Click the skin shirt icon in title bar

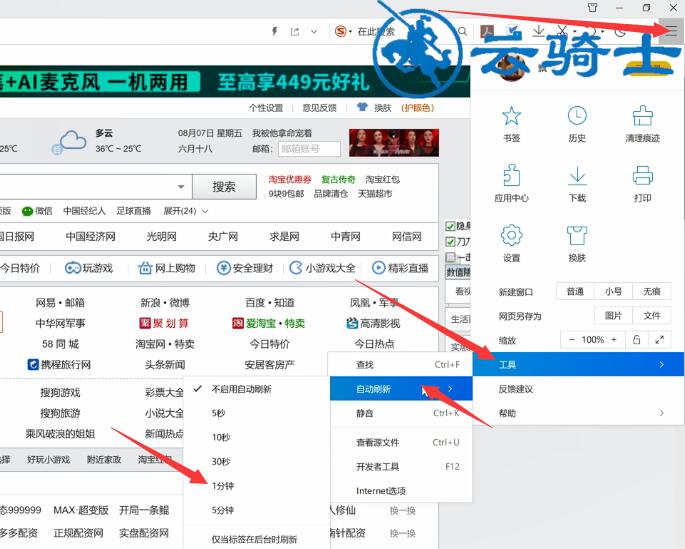pyautogui.click(x=592, y=7)
